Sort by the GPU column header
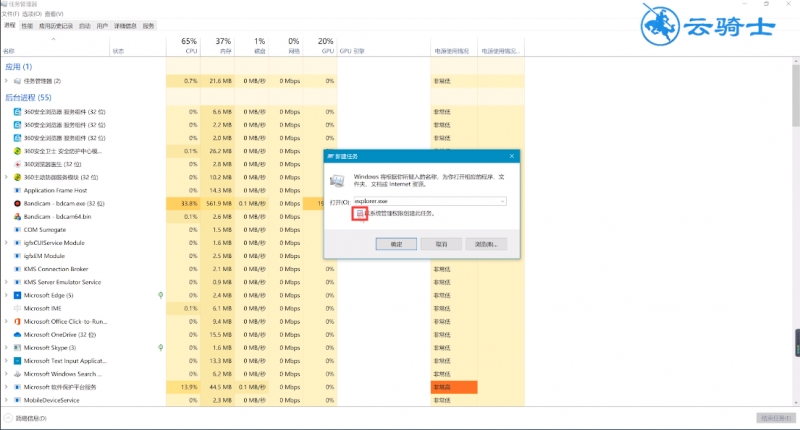 pyautogui.click(x=320, y=45)
